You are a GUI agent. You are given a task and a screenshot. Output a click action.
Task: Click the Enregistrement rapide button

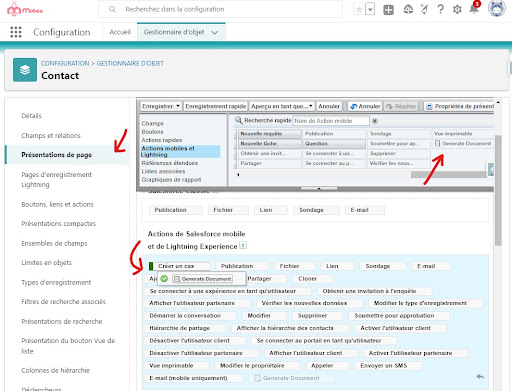click(215, 106)
